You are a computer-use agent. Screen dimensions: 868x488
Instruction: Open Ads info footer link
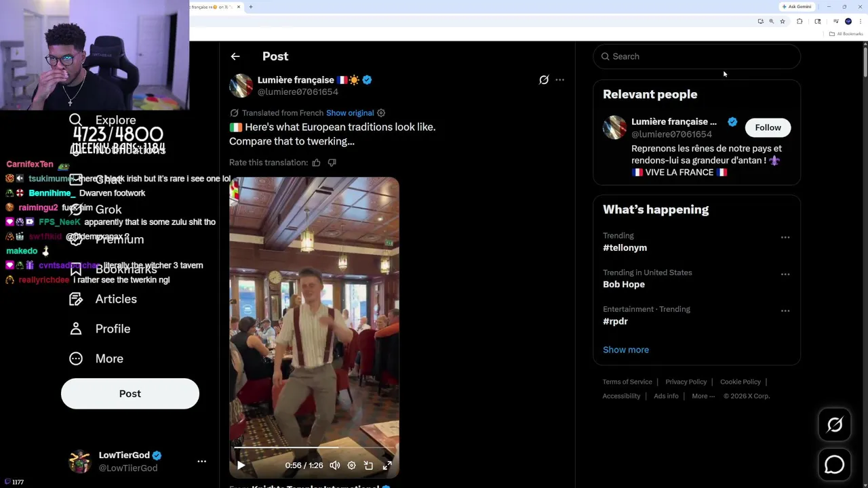[666, 396]
